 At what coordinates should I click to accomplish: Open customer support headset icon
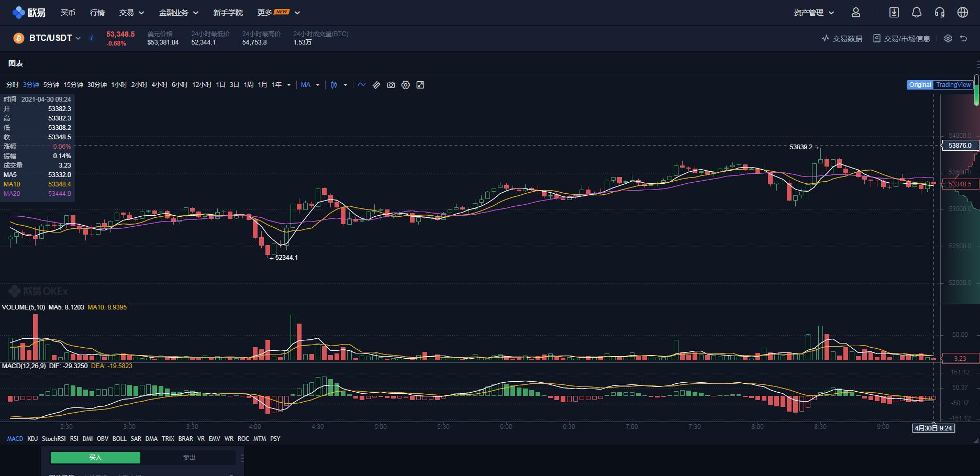940,12
